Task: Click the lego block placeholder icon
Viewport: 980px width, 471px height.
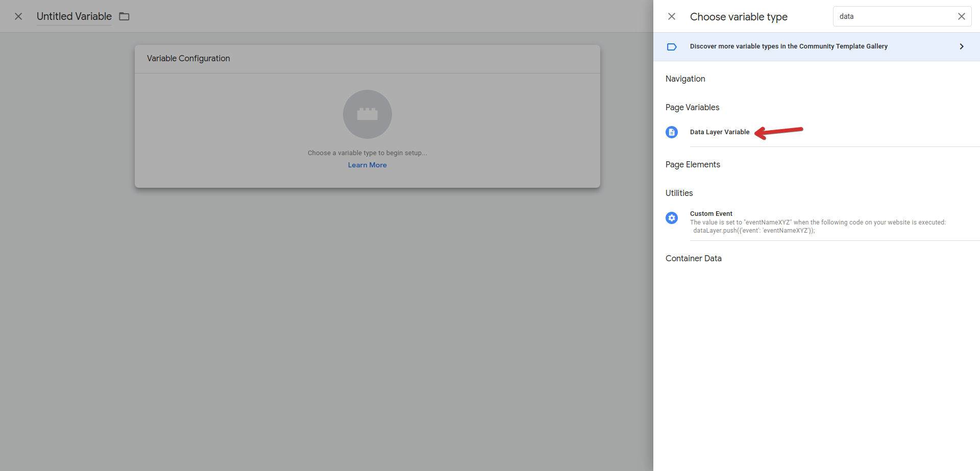Action: click(x=367, y=114)
